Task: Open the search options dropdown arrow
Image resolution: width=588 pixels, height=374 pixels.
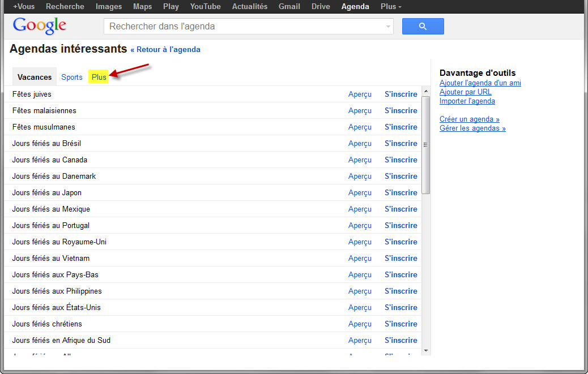Action: pyautogui.click(x=388, y=27)
